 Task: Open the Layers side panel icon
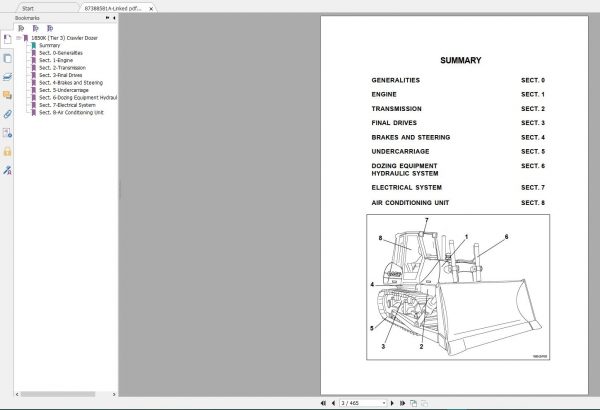coord(7,77)
